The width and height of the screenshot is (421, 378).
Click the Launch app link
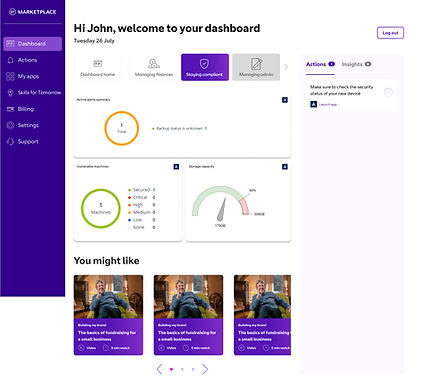tap(328, 105)
